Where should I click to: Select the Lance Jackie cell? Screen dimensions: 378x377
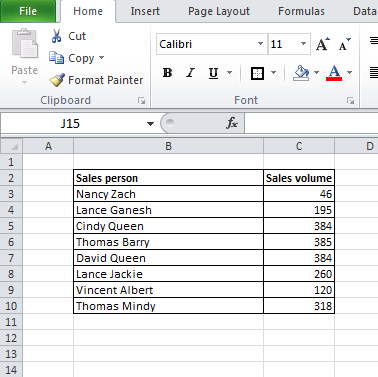[168, 274]
